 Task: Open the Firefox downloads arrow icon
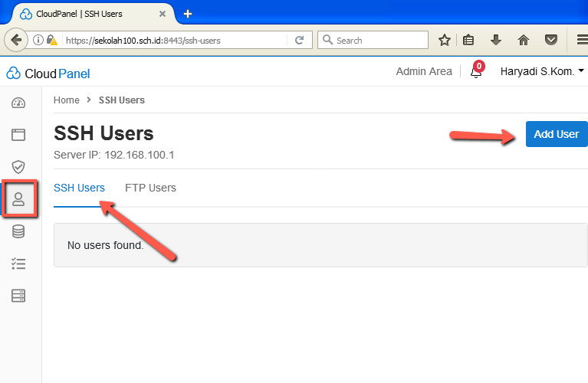[x=496, y=41]
